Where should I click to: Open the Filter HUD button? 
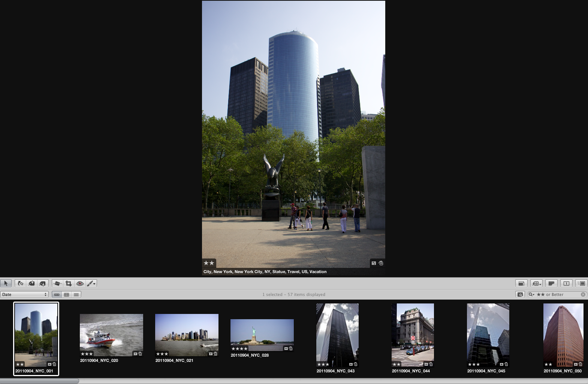pyautogui.click(x=520, y=294)
